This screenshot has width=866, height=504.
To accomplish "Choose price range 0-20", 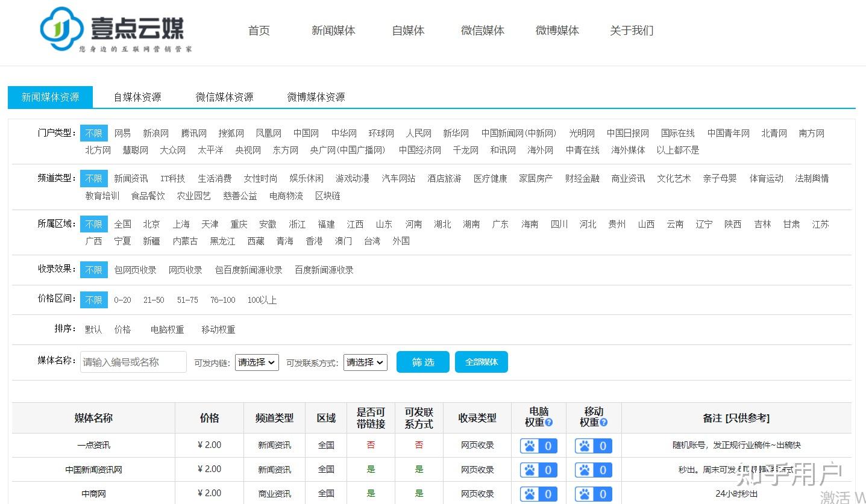I will (x=122, y=300).
